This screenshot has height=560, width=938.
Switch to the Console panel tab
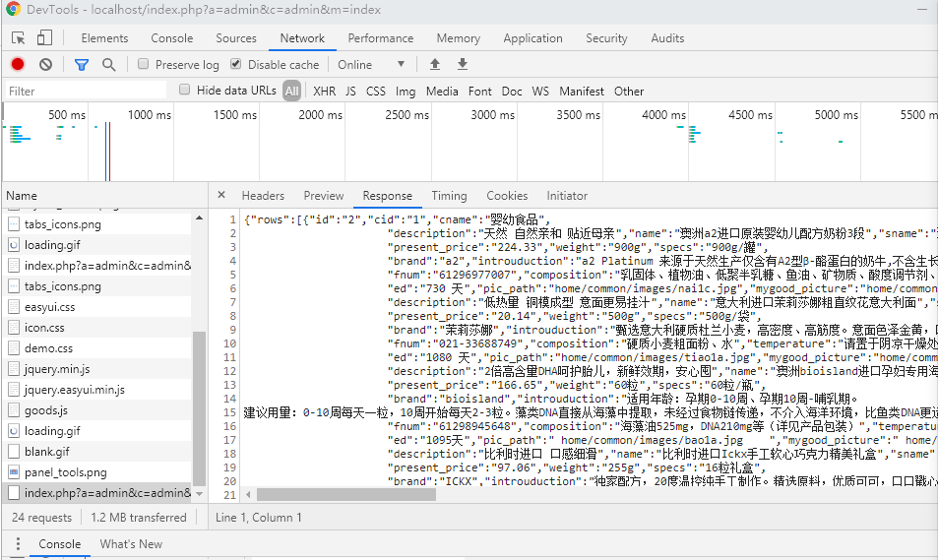(x=171, y=38)
